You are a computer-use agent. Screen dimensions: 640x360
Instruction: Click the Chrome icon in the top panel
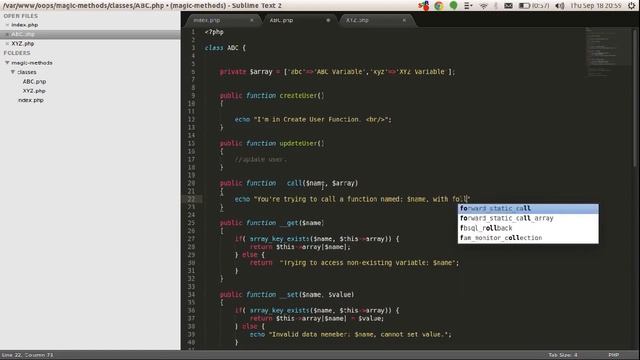(x=439, y=6)
